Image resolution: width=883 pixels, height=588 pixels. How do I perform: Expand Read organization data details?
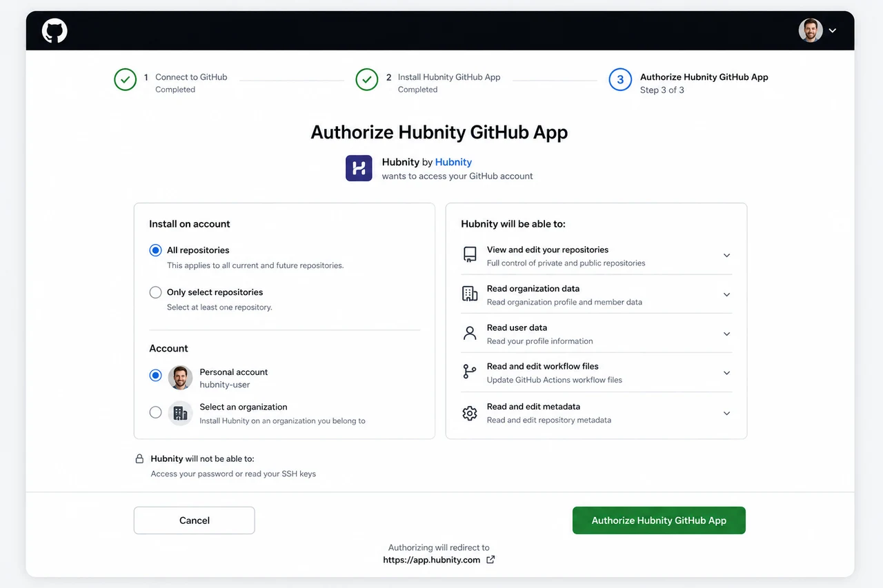point(726,295)
